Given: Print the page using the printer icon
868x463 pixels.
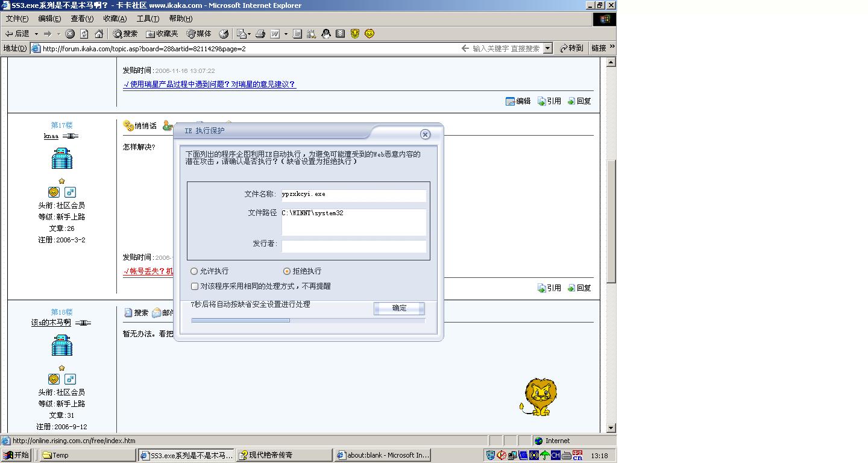Looking at the screenshot, I should click(260, 34).
